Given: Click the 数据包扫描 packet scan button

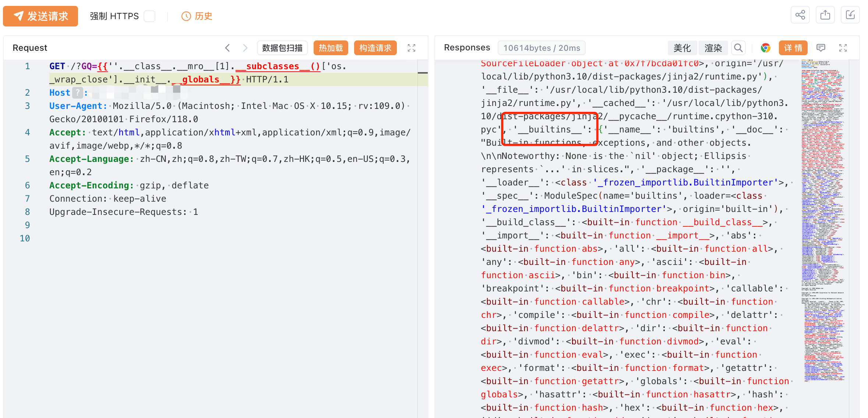Looking at the screenshot, I should (x=282, y=48).
